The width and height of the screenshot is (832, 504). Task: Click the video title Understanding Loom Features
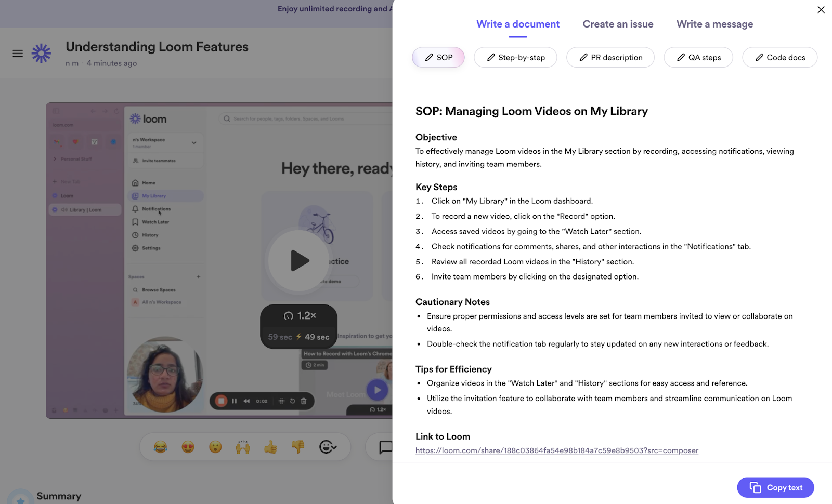(x=157, y=47)
